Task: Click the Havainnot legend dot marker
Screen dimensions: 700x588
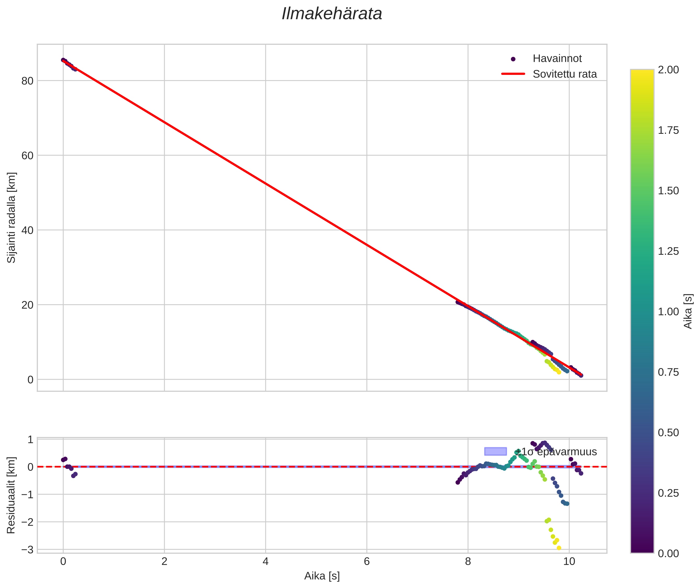Action: click(513, 59)
